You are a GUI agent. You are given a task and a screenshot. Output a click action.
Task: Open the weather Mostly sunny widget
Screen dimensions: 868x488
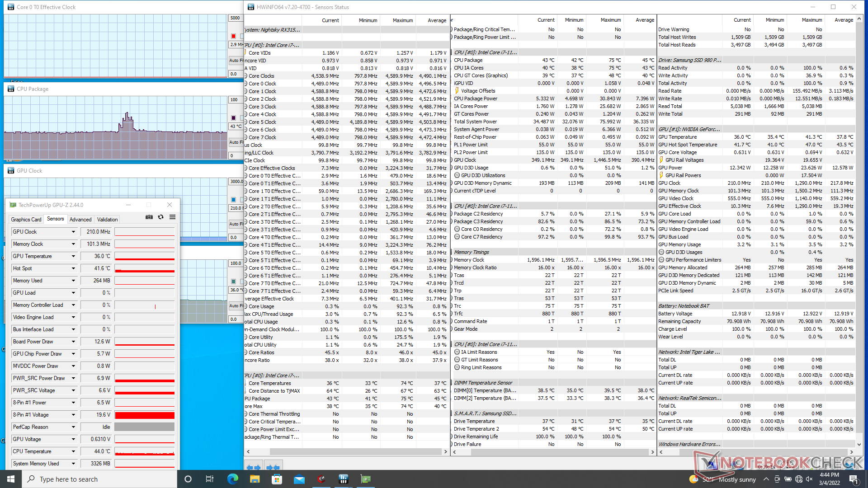[x=722, y=479]
